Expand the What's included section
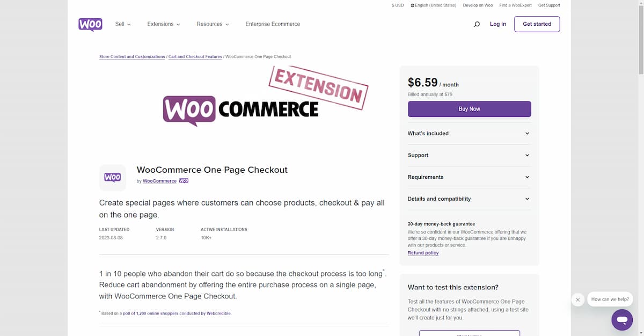The image size is (644, 336). click(469, 134)
